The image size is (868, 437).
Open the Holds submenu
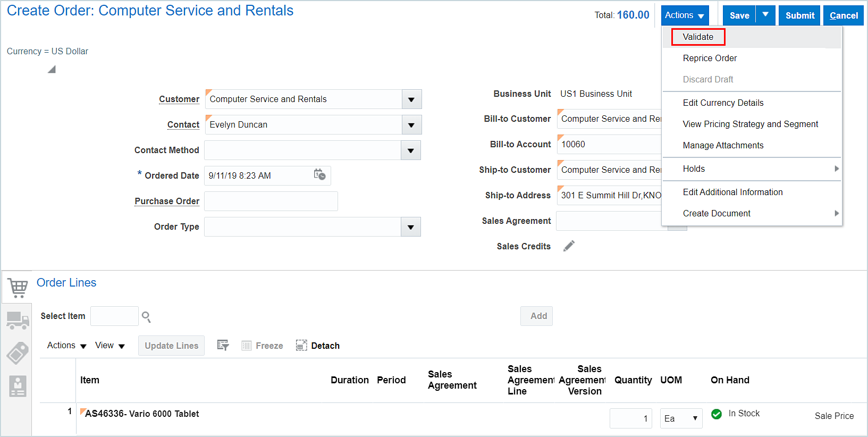pos(694,169)
